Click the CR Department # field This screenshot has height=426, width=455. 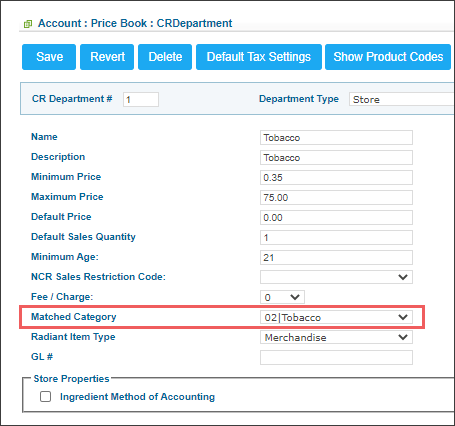141,99
